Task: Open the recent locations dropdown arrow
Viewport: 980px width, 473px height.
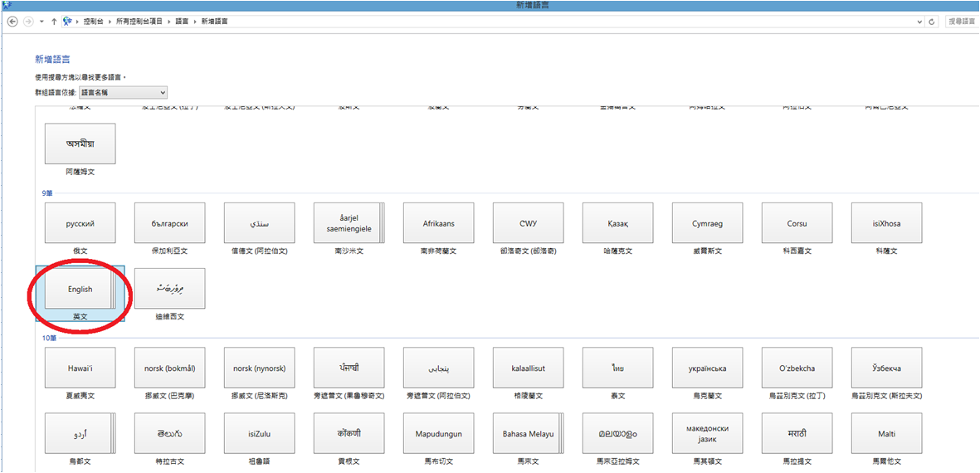Action: pyautogui.click(x=41, y=21)
